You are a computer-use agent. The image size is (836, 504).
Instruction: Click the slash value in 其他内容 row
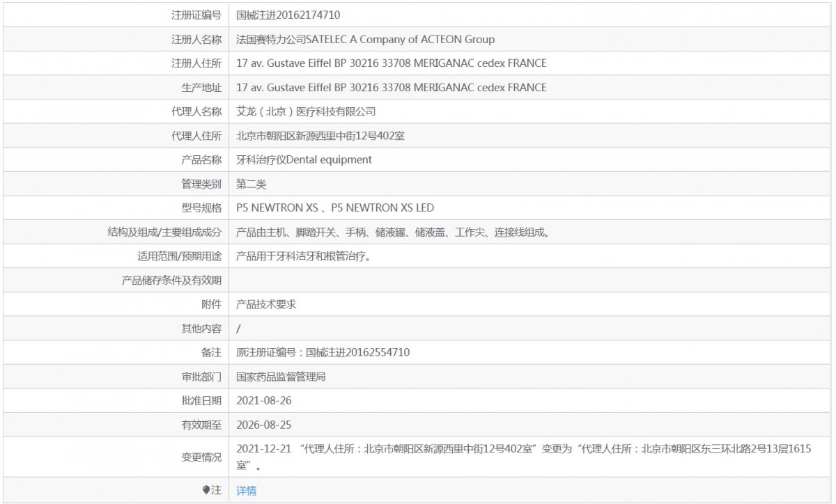tap(239, 328)
